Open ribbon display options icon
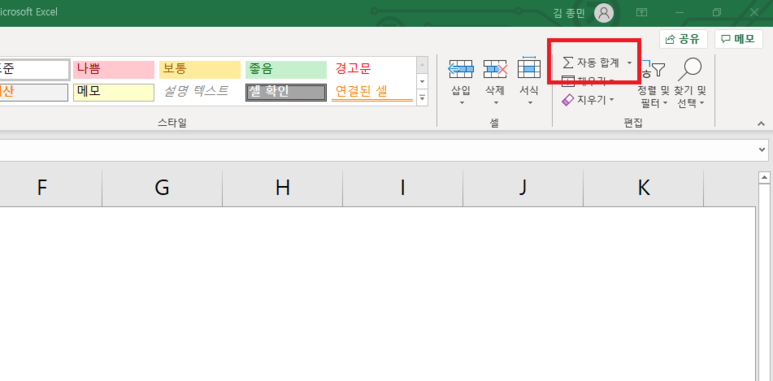 point(641,12)
